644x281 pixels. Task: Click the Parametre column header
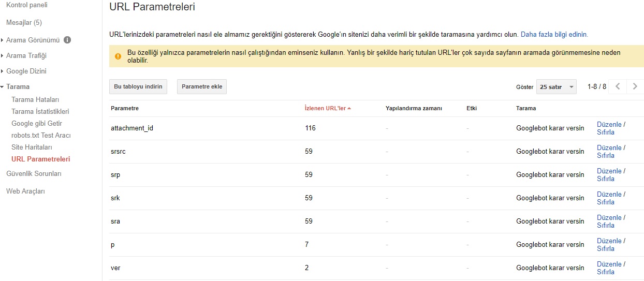tap(125, 108)
